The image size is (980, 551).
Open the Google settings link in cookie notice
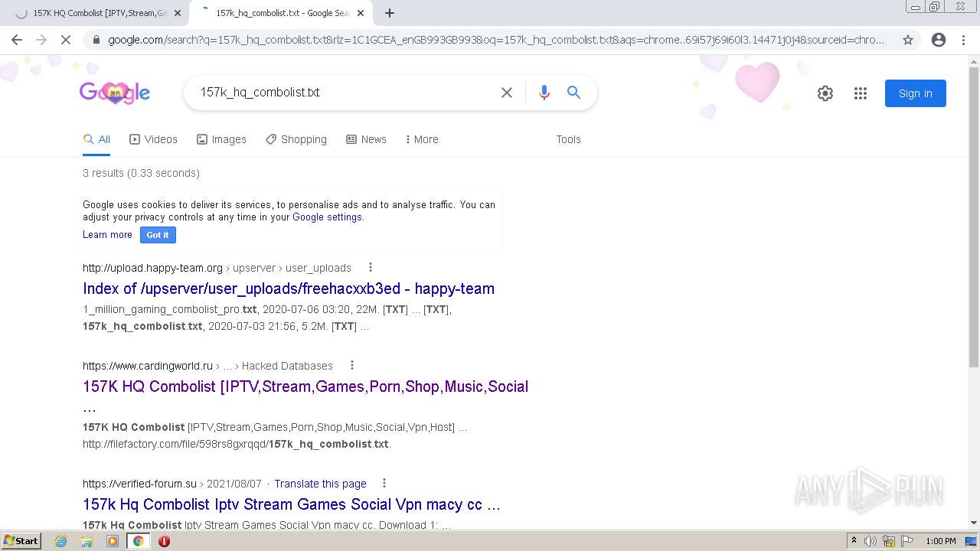[x=327, y=217]
